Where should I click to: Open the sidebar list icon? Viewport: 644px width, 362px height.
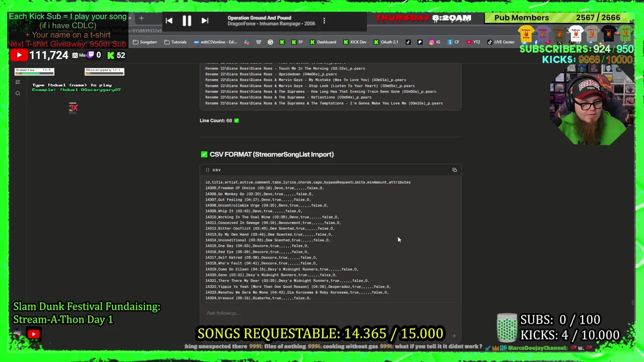tap(18, 82)
